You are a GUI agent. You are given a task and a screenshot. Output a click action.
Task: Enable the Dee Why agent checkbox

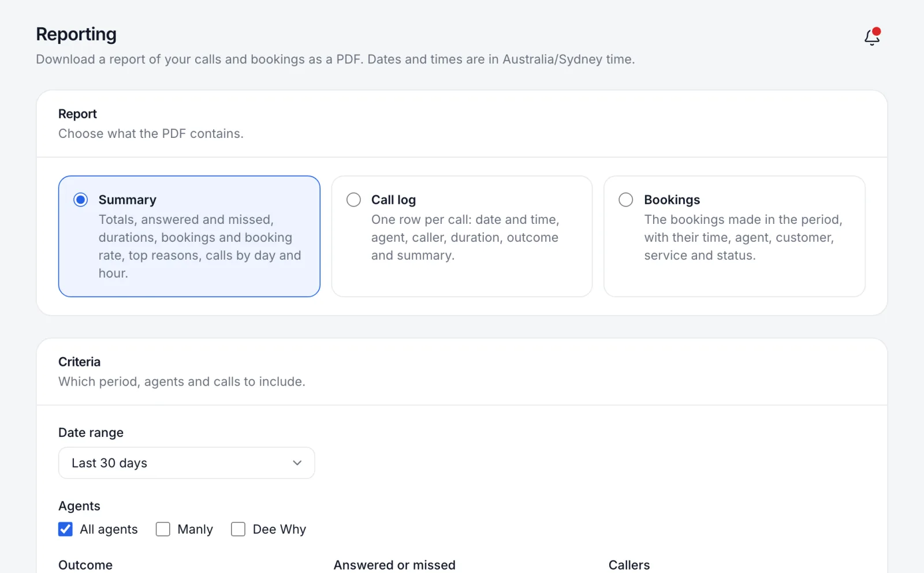[238, 529]
